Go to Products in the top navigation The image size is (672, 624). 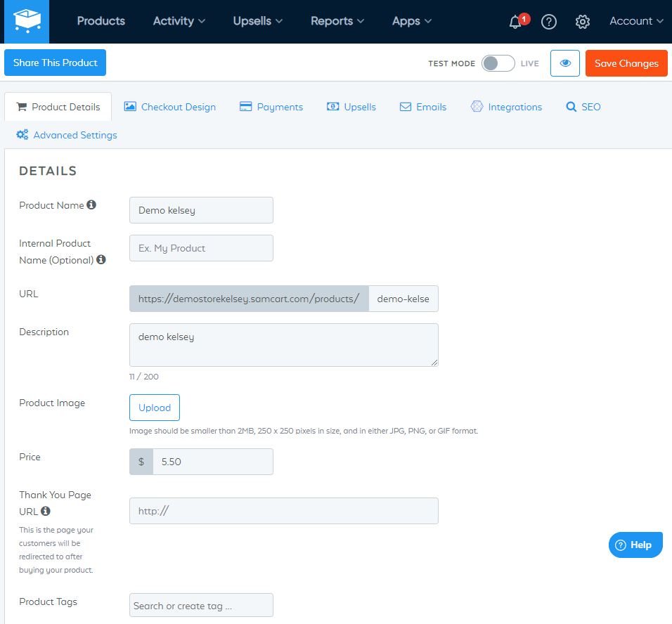pos(101,21)
